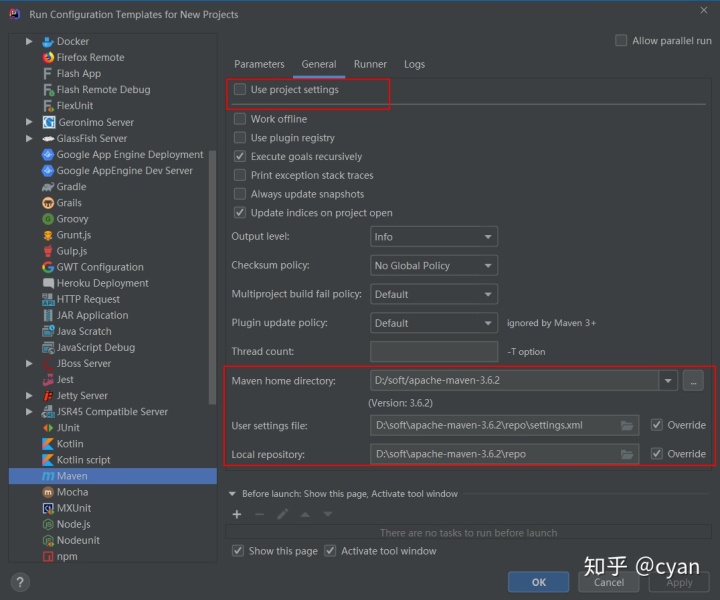Browse Maven home directory with ... button
Screen dimensions: 720x600
point(693,381)
